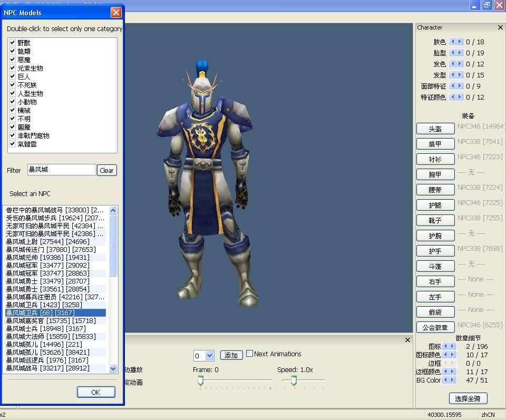Click left arrow for 特征颜色
Viewport: 506px width, 420px height.
click(x=453, y=97)
